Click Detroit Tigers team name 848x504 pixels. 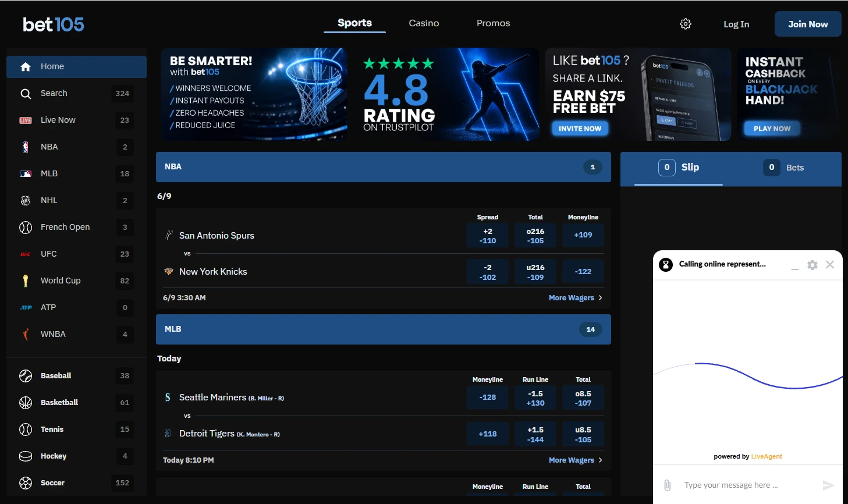coord(207,434)
